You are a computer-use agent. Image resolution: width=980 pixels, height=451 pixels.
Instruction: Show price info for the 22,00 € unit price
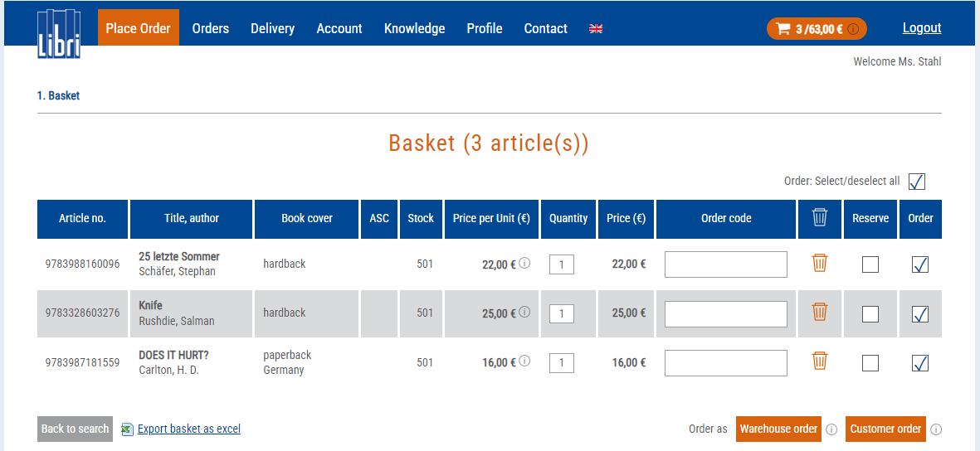pos(525,263)
